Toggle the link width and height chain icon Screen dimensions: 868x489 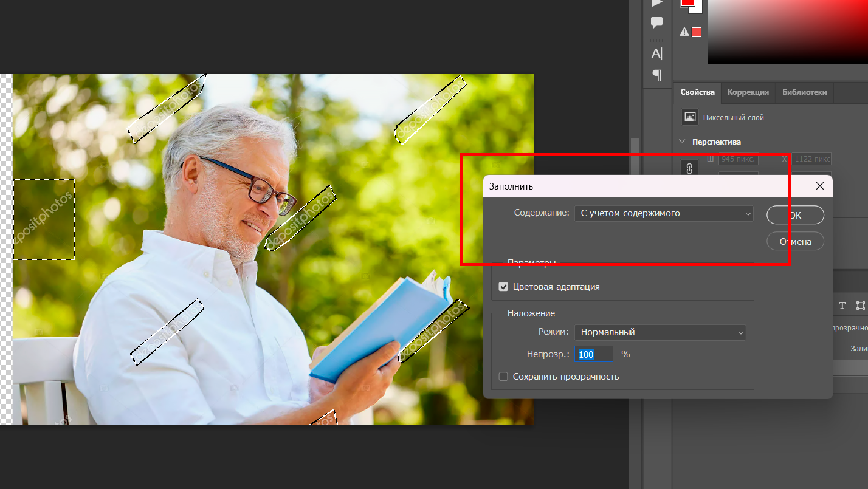(x=689, y=168)
